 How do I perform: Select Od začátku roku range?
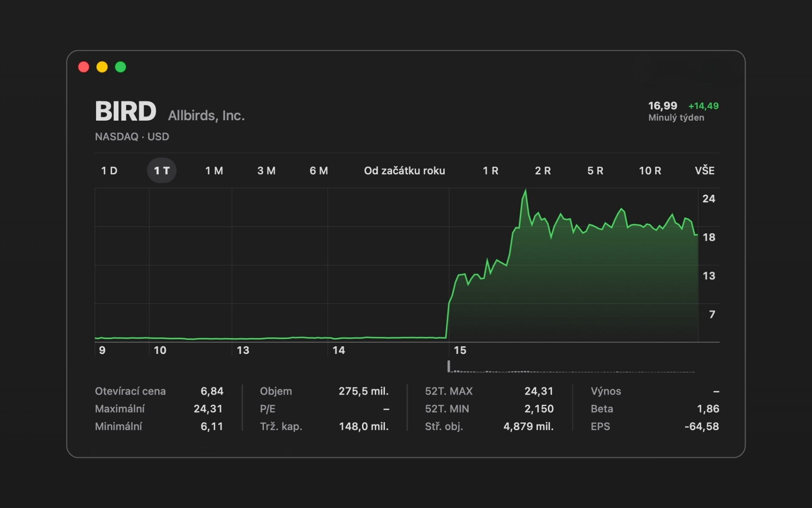[404, 171]
